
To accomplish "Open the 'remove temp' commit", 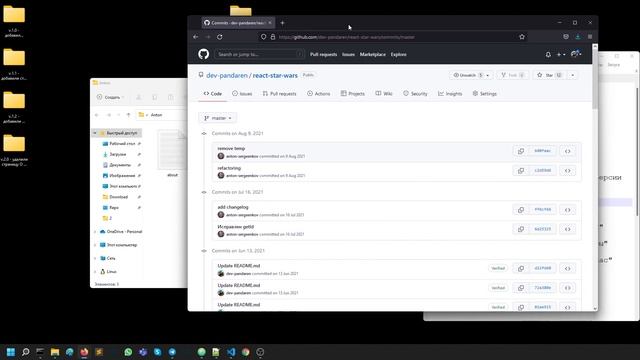I will click(x=231, y=149).
